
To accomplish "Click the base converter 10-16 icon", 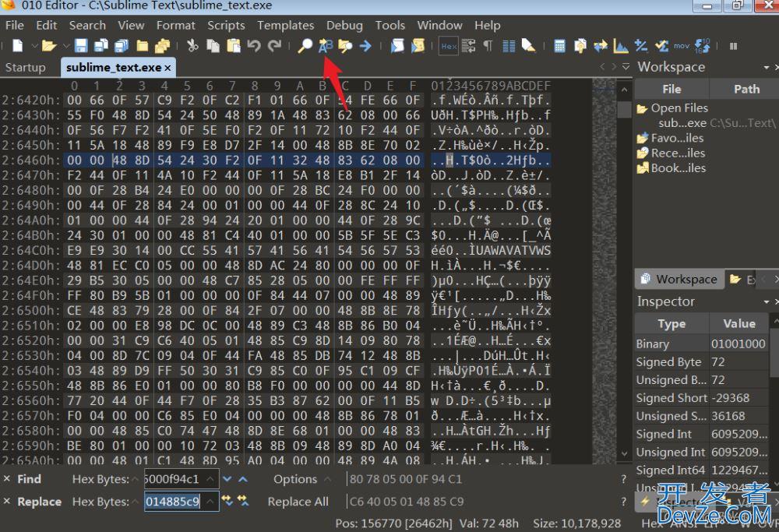I will pyautogui.click(x=703, y=46).
